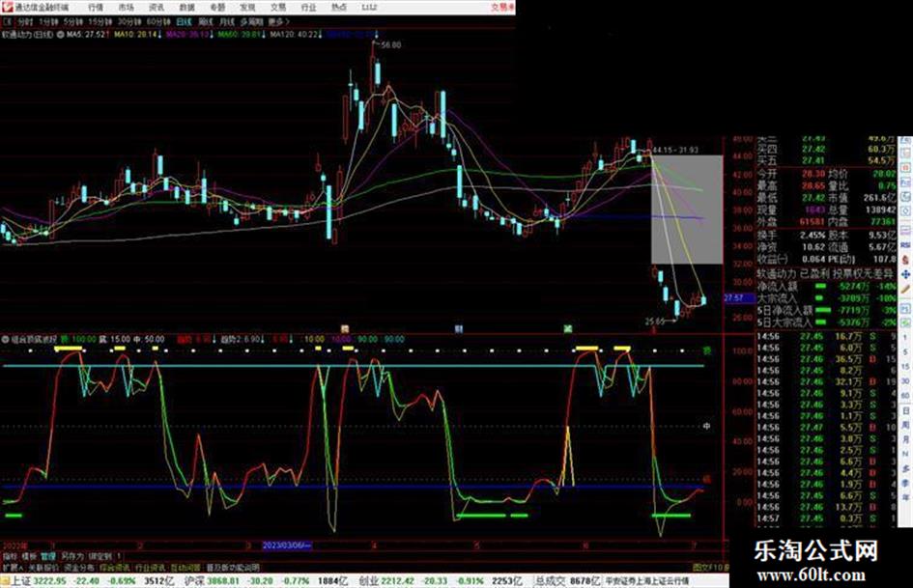
Task: Click the round icon beside the indicator name
Action: pos(5,339)
